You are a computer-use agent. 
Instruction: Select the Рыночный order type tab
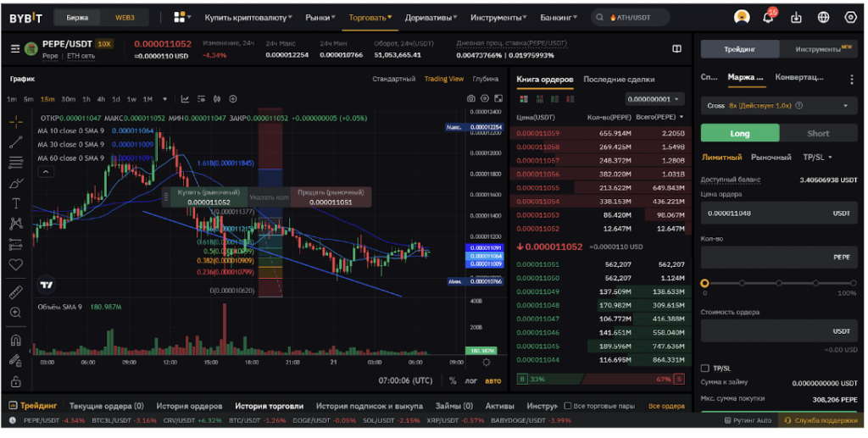click(771, 157)
